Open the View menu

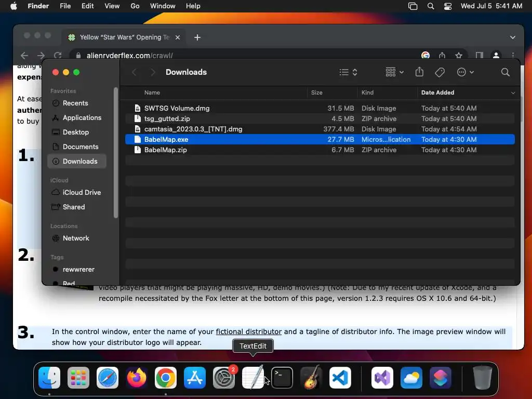point(112,6)
